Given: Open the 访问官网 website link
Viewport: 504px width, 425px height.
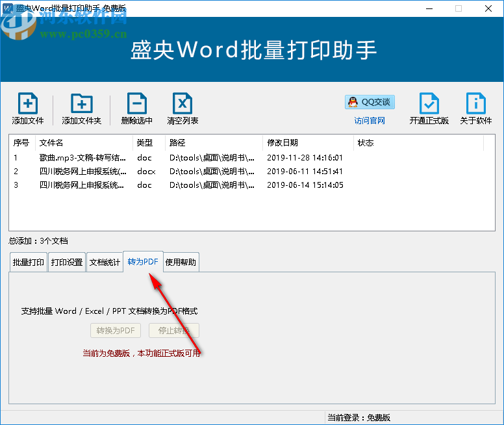Looking at the screenshot, I should tap(370, 121).
